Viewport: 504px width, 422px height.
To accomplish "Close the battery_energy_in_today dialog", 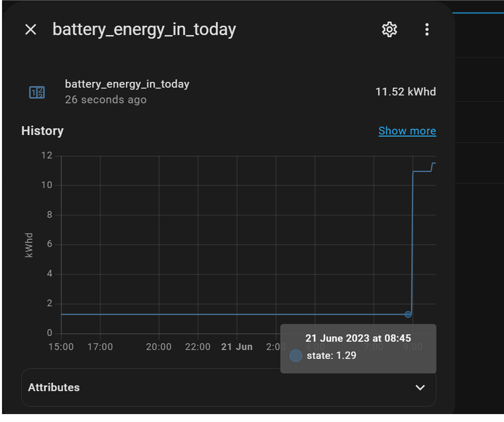I will [x=31, y=29].
